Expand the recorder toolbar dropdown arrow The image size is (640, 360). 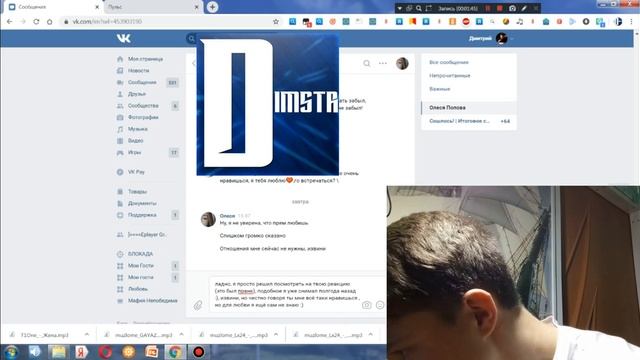click(400, 8)
